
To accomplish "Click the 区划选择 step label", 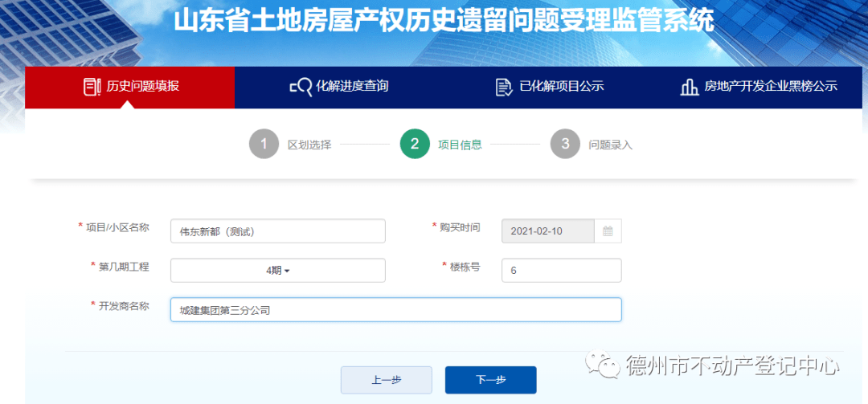I will click(309, 145).
